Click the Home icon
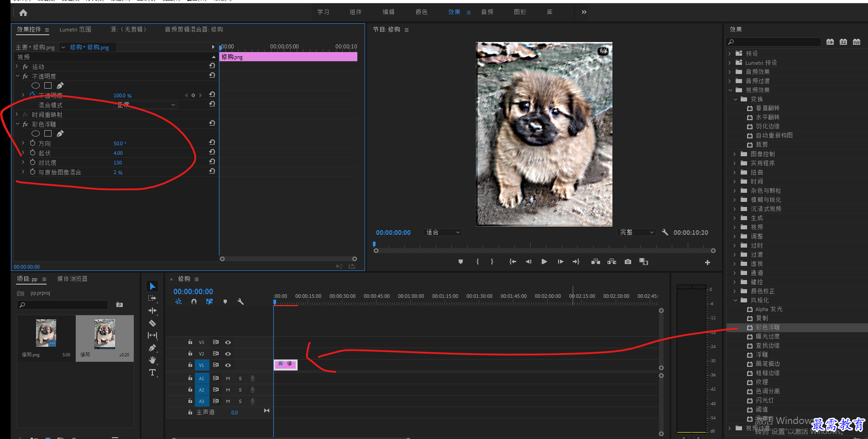868x439 pixels. point(23,13)
